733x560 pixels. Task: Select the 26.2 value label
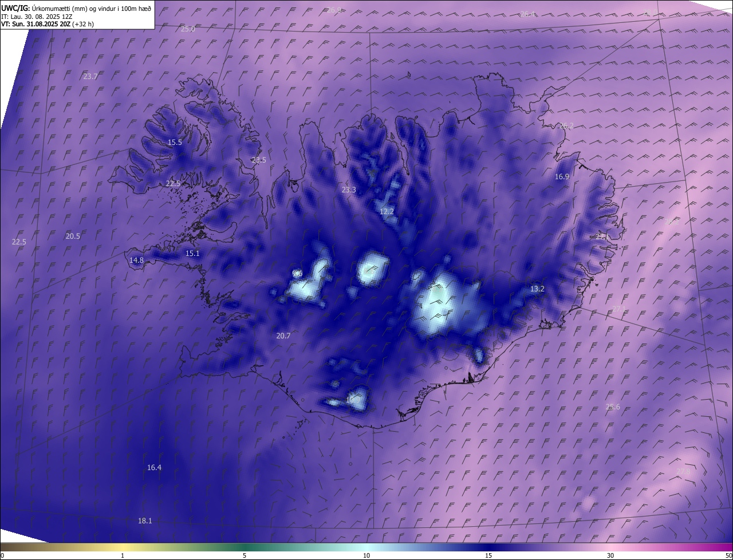pyautogui.click(x=566, y=125)
